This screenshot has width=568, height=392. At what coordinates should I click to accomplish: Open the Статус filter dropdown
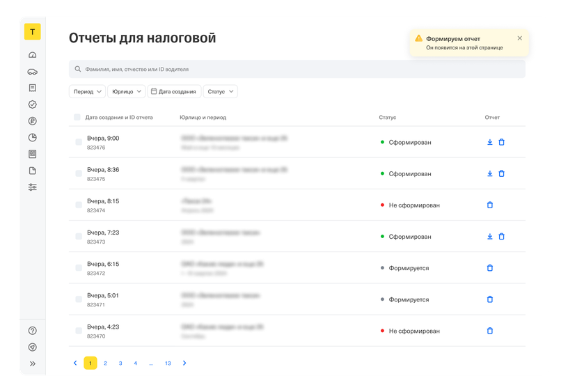point(221,91)
